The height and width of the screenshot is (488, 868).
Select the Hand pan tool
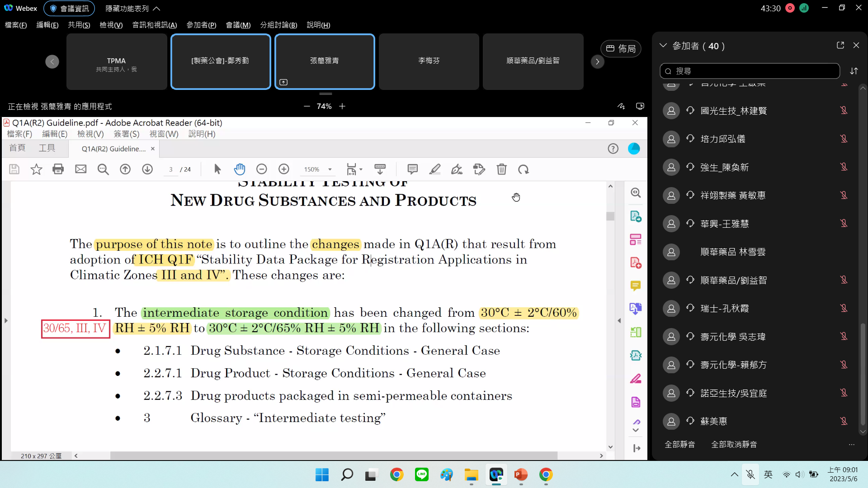point(240,169)
